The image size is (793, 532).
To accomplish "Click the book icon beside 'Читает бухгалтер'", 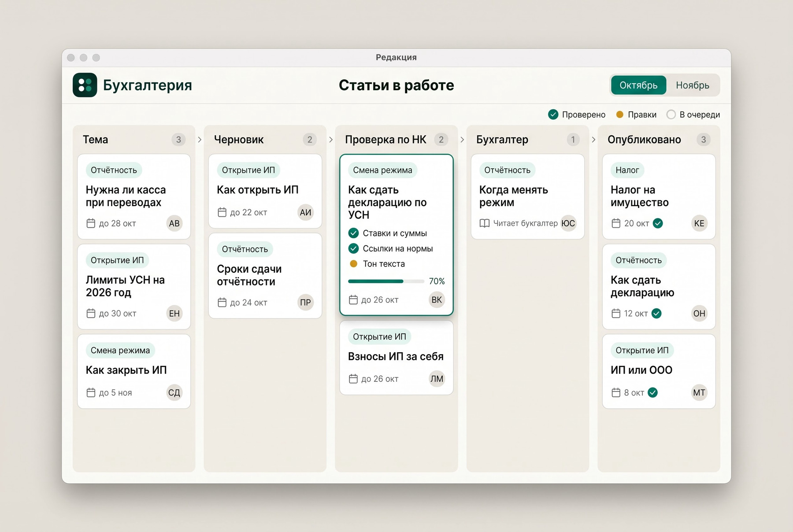I will (485, 223).
